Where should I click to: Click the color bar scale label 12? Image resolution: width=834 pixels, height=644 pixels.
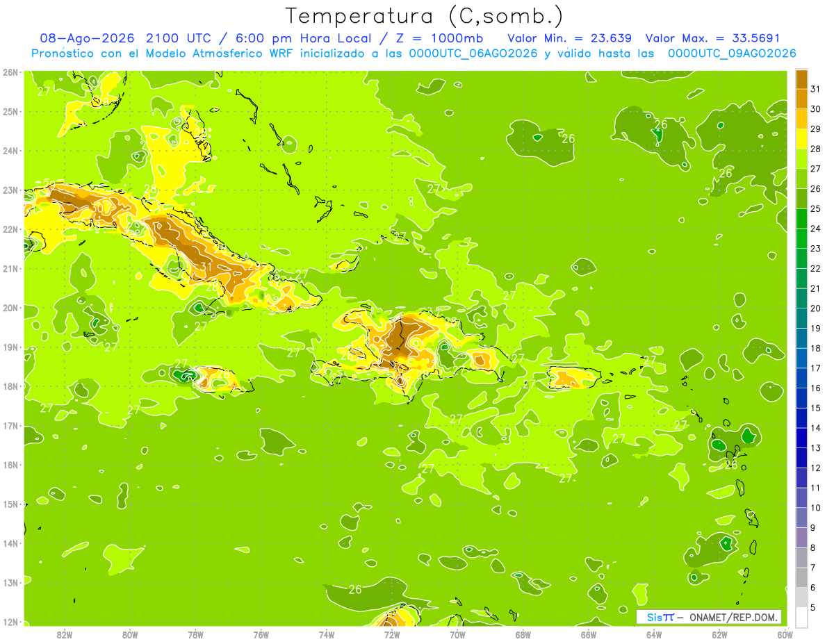(815, 468)
